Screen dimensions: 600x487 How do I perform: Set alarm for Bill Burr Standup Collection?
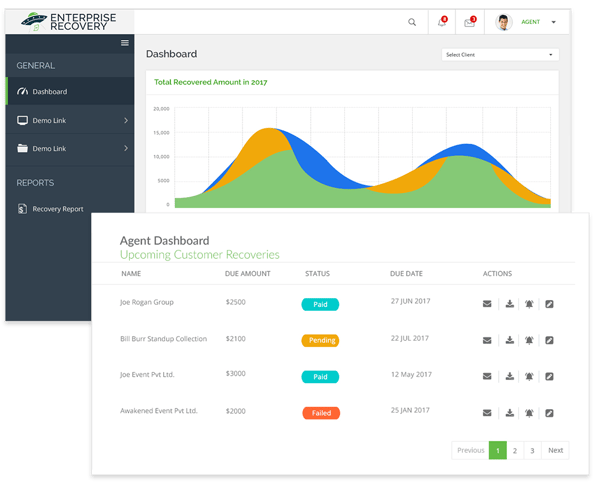point(529,340)
